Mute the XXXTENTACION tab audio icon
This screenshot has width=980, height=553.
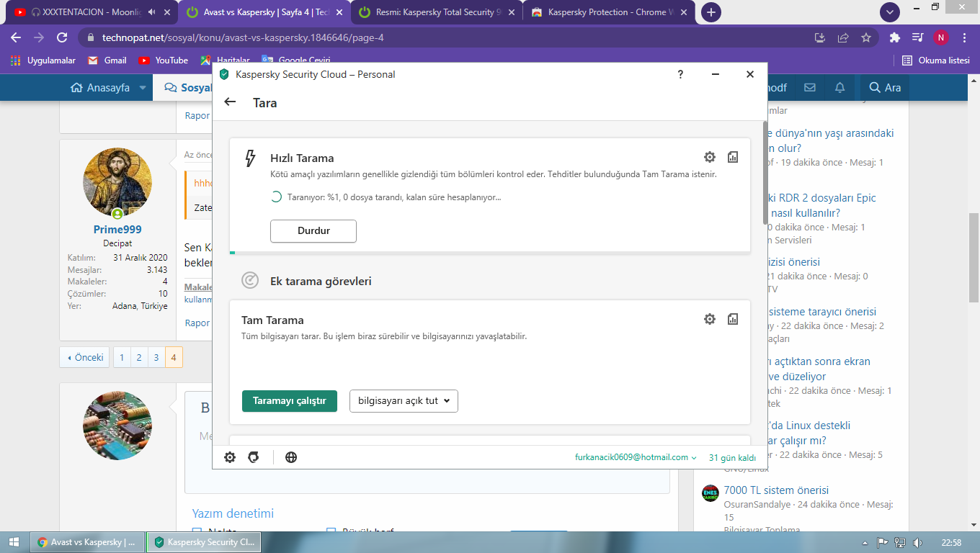tap(152, 12)
